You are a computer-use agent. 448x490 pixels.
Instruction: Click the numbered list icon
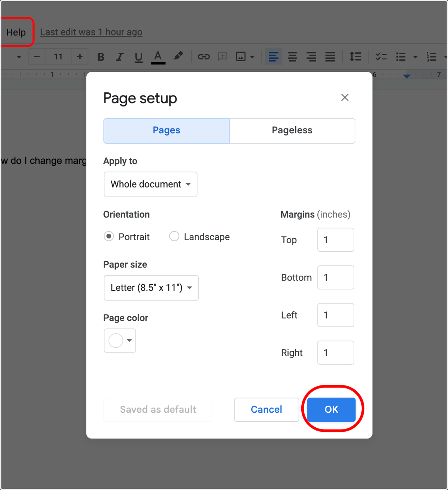(432, 57)
